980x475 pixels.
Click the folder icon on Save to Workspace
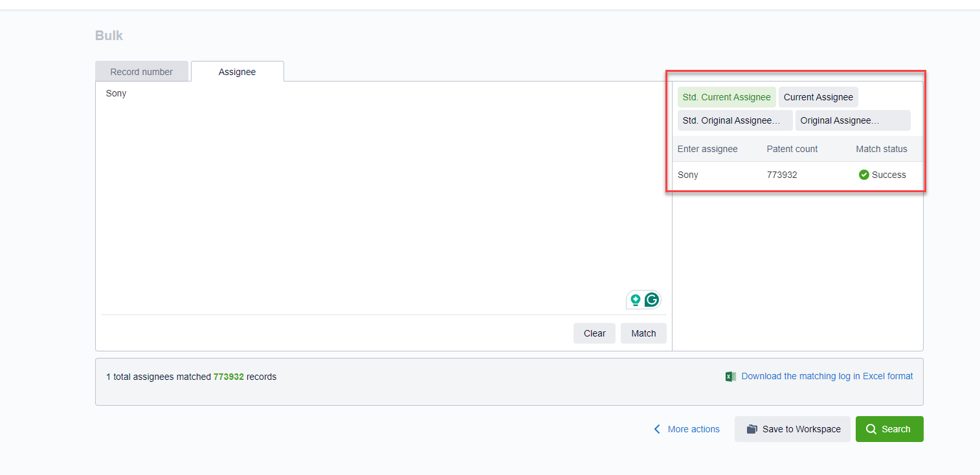[x=752, y=429]
